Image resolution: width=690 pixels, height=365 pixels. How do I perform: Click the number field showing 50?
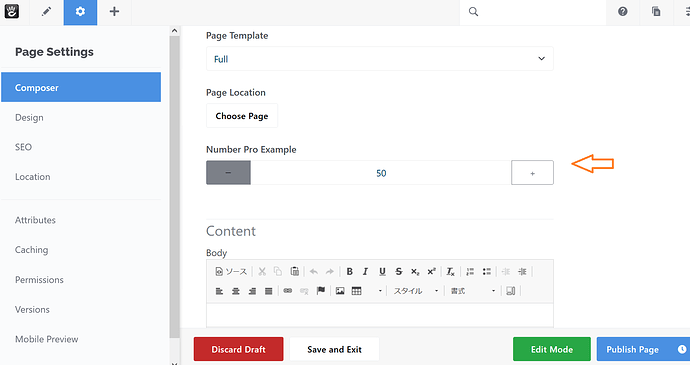tap(381, 173)
